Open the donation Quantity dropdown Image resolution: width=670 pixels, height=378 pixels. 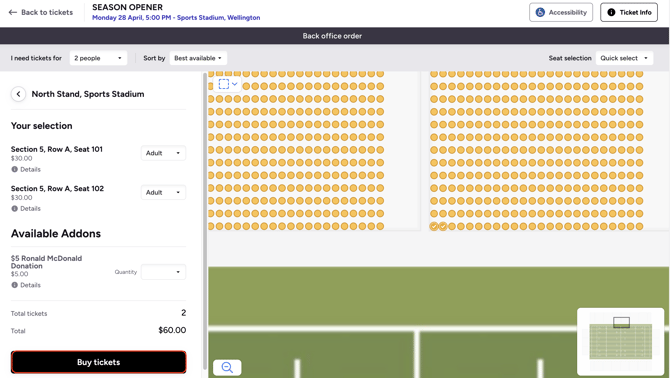coord(163,272)
